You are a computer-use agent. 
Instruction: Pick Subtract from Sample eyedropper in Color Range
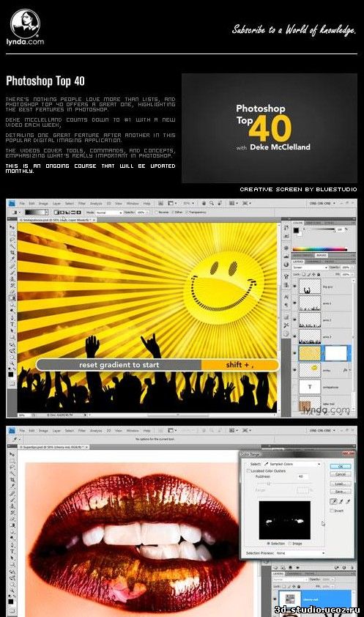tap(349, 501)
